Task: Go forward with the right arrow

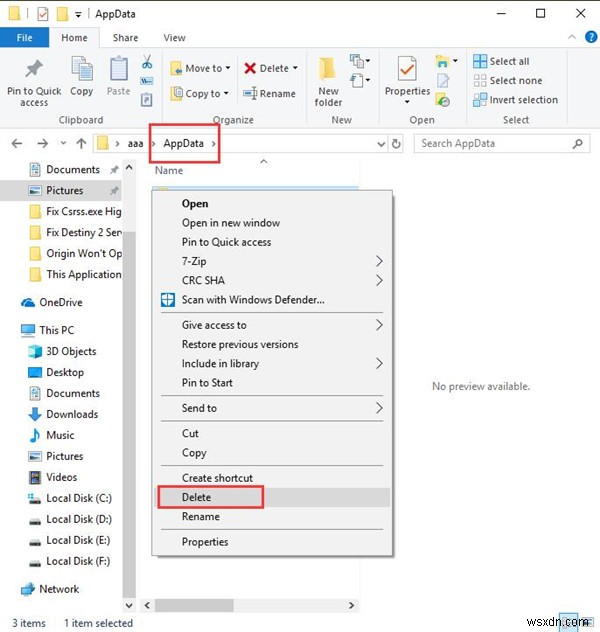Action: coord(42,143)
